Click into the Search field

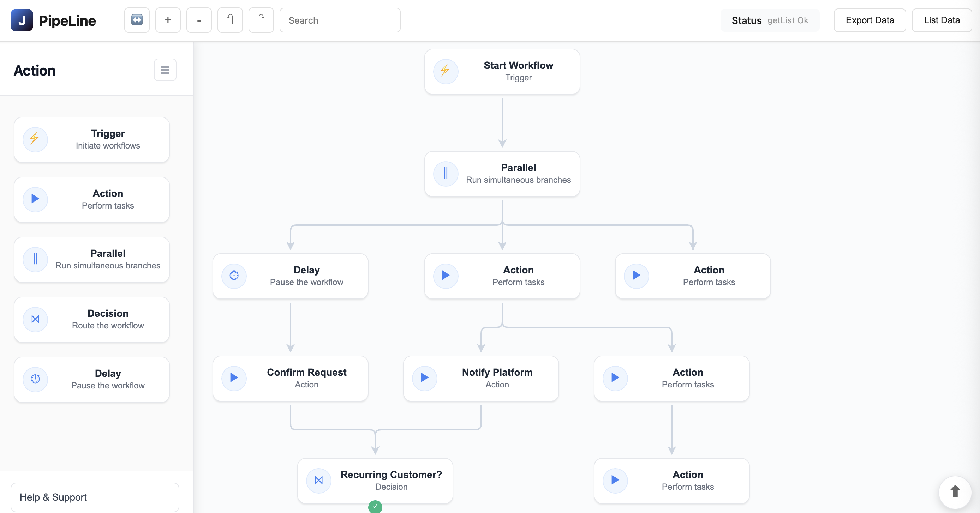[x=340, y=20]
